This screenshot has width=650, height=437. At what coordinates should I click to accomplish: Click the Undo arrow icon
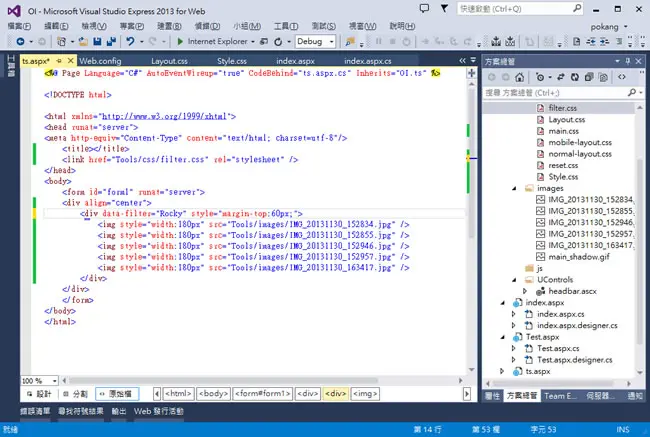[x=130, y=41]
